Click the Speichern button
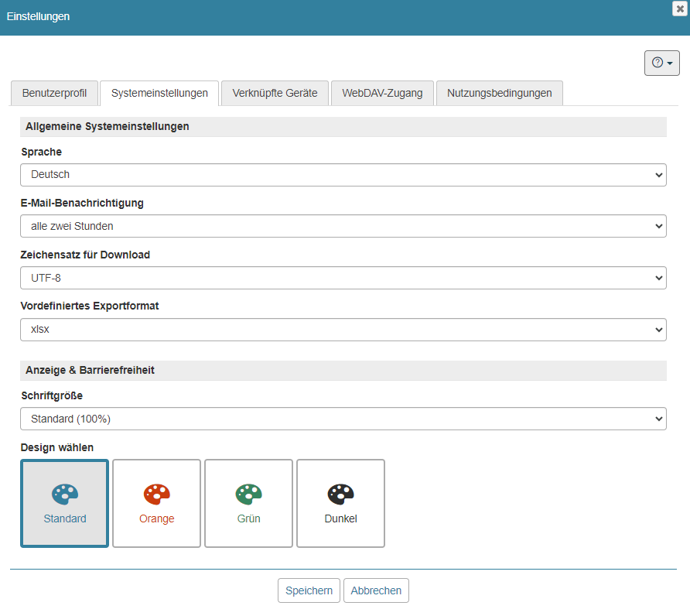 pos(309,590)
